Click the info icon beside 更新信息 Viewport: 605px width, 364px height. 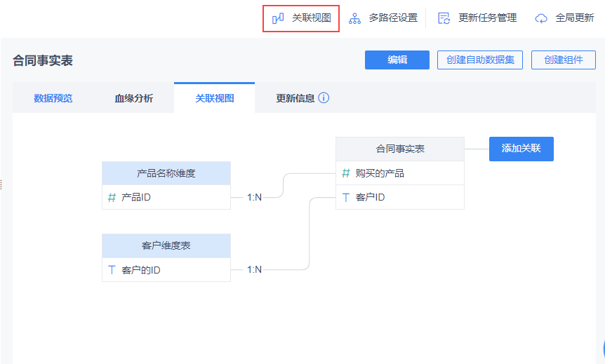coord(324,98)
